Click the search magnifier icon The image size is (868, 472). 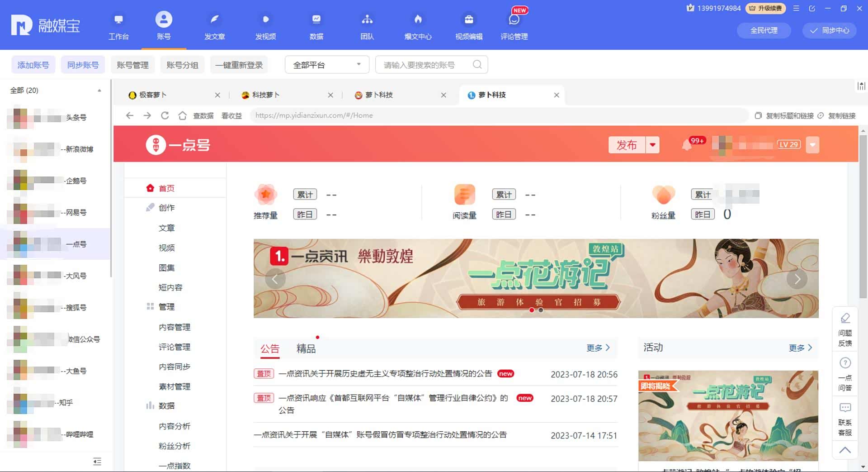tap(477, 65)
